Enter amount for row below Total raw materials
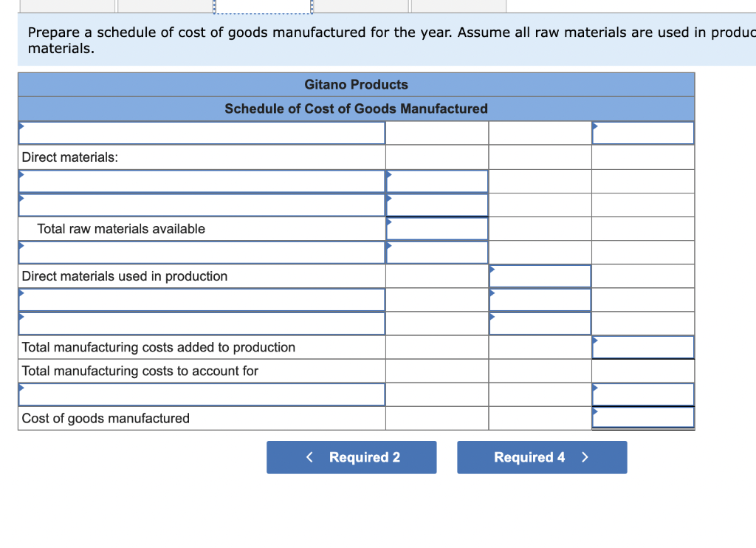The image size is (756, 548). pyautogui.click(x=436, y=252)
